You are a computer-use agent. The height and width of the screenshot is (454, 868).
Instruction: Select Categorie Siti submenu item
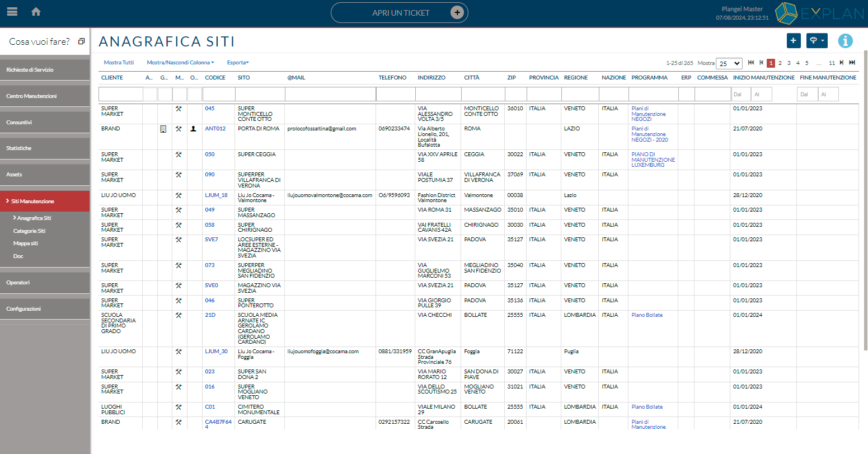(30, 231)
